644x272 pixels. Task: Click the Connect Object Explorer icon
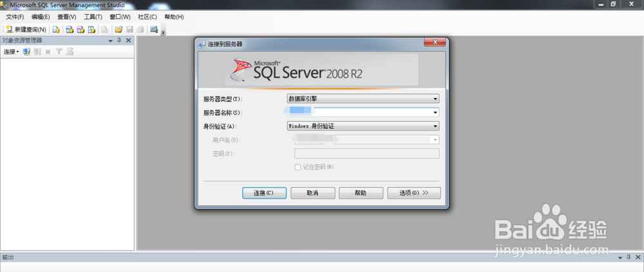26,52
